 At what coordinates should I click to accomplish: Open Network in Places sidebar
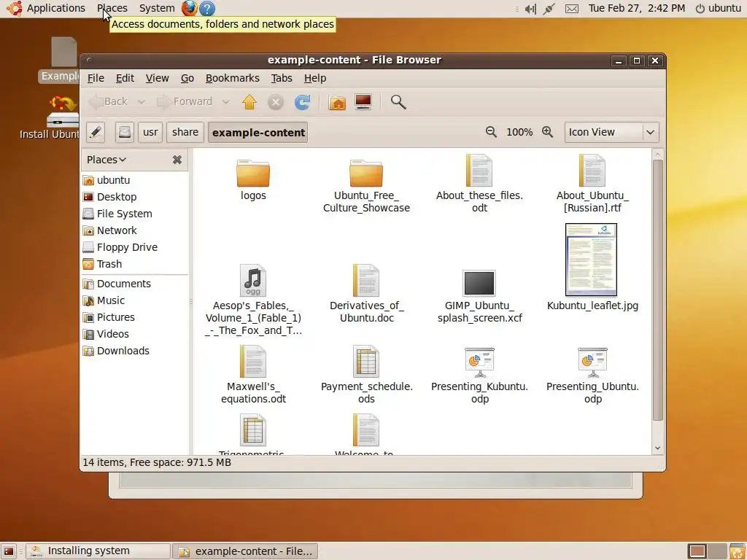(x=135, y=230)
